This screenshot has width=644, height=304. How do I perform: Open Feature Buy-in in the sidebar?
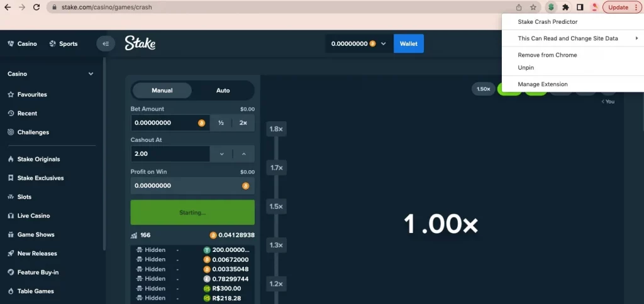33,273
